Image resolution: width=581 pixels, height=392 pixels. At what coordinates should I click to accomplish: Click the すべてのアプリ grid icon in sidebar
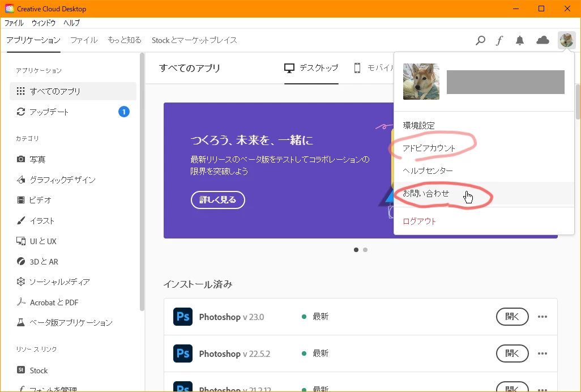[21, 91]
